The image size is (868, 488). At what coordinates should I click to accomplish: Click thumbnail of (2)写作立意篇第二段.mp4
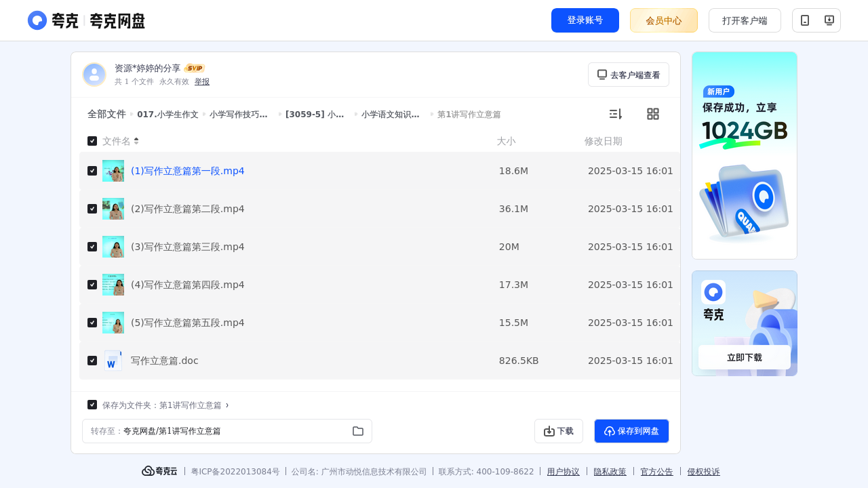113,209
